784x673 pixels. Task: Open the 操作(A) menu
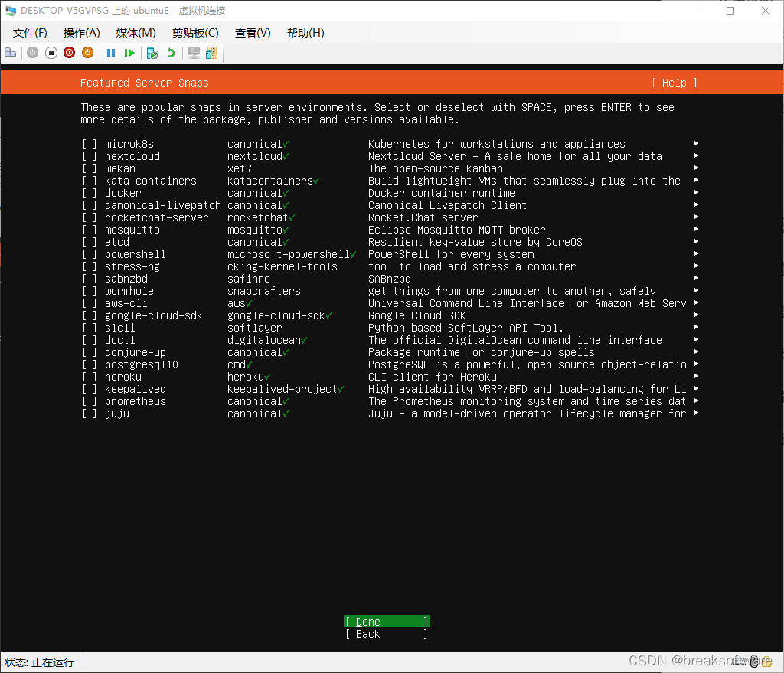click(81, 33)
